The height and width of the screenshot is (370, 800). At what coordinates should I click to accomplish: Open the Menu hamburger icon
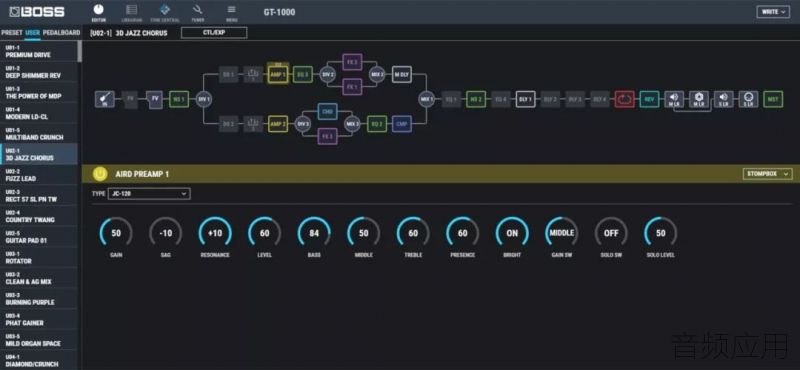[232, 13]
